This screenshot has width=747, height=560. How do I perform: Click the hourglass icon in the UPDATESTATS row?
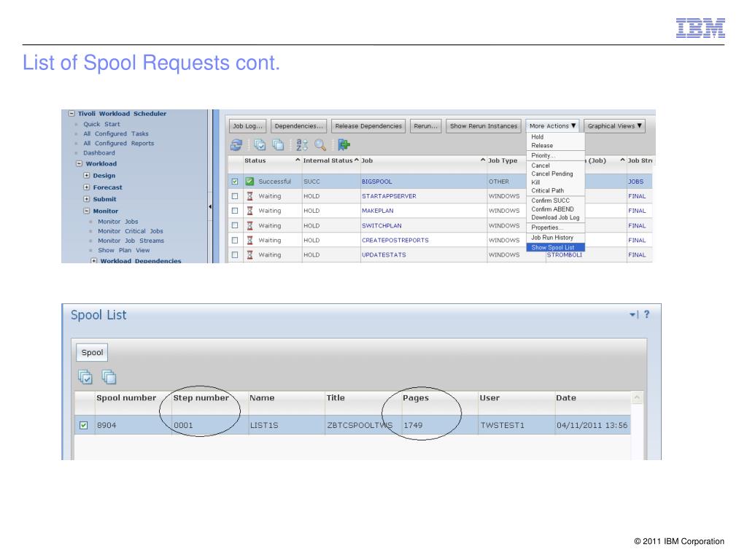pyautogui.click(x=249, y=254)
